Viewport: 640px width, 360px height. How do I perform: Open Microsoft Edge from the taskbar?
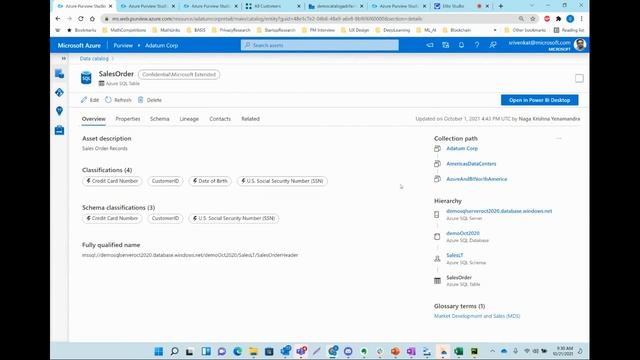click(x=237, y=351)
